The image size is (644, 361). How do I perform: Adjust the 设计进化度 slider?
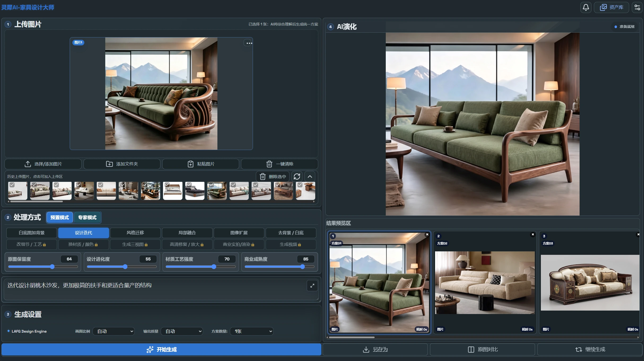(122, 267)
